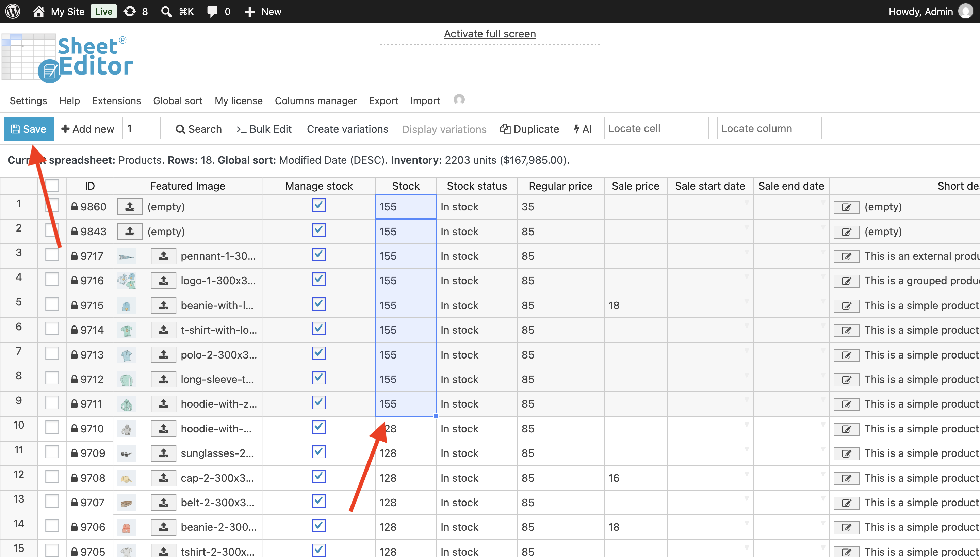Open the updates icon showing 8

point(130,12)
